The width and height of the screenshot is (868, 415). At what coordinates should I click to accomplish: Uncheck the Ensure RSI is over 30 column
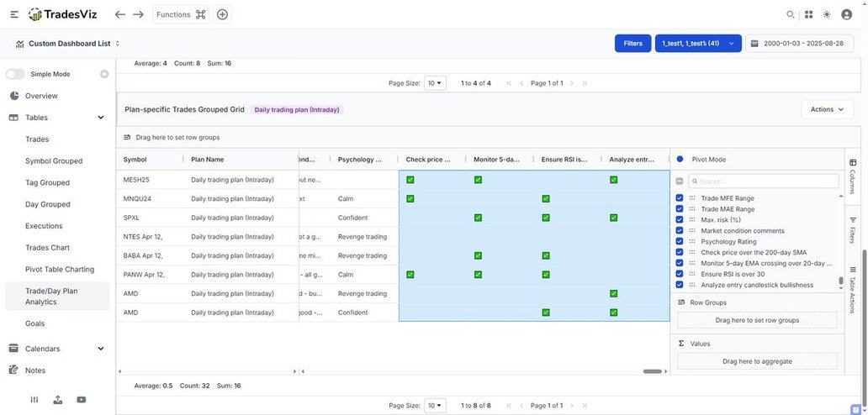[680, 274]
